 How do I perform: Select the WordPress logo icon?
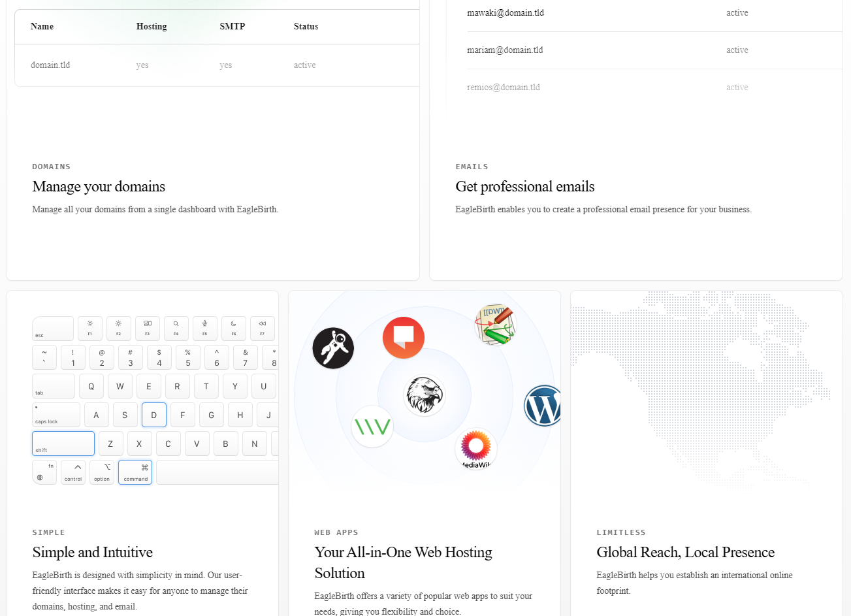(543, 406)
